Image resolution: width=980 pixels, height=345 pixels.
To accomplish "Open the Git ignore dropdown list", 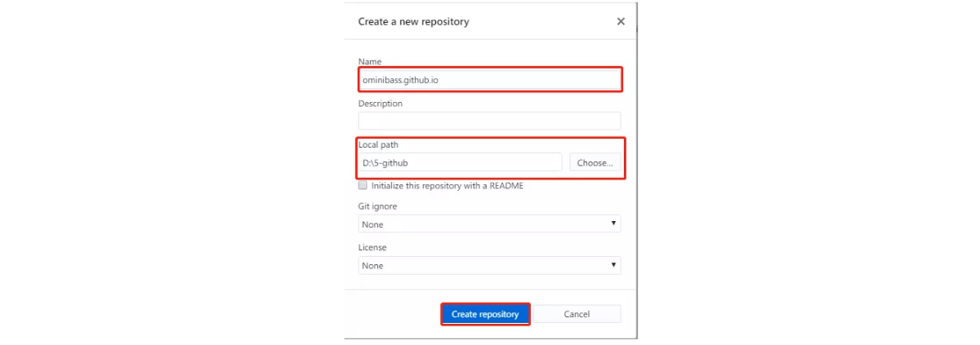I will pyautogui.click(x=489, y=223).
